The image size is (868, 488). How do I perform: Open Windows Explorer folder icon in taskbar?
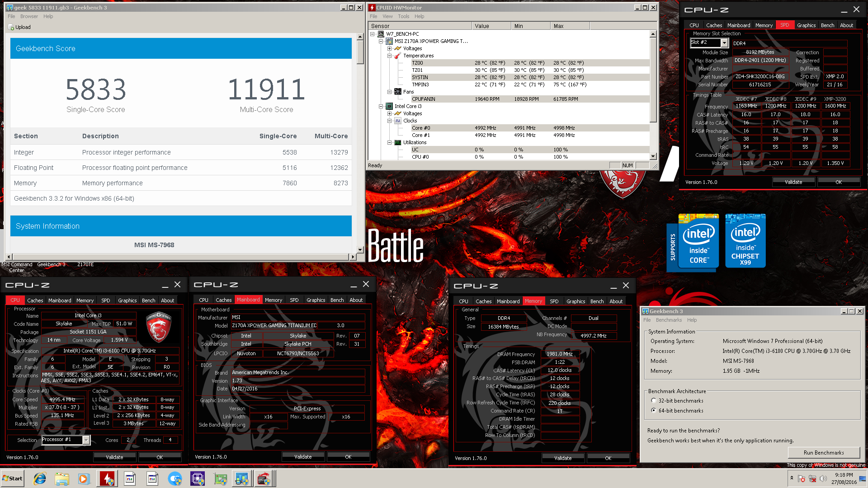(x=62, y=479)
